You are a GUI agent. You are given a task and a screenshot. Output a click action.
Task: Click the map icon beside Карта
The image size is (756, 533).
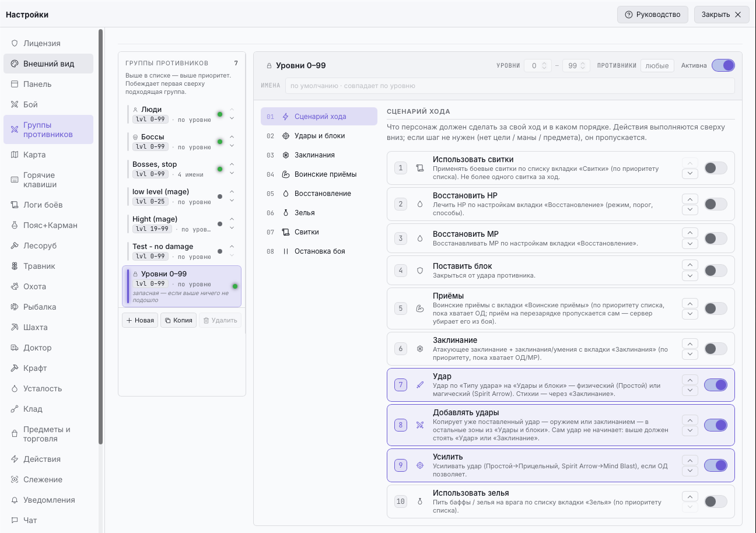coord(15,155)
